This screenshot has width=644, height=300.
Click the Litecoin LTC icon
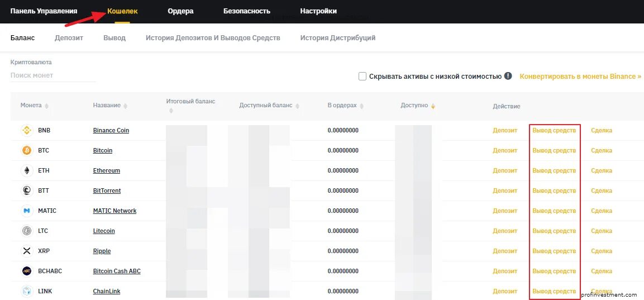[27, 231]
